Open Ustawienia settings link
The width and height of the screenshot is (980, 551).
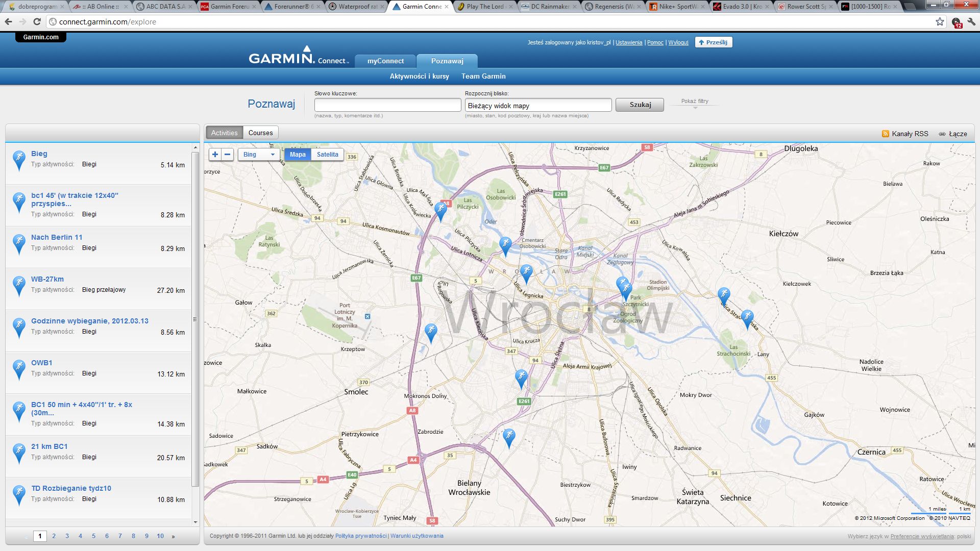(629, 42)
